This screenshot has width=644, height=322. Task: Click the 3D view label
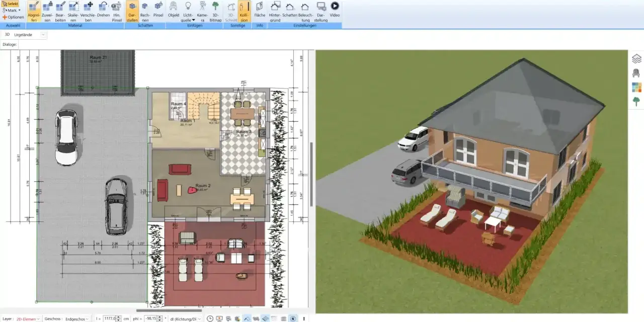7,34
